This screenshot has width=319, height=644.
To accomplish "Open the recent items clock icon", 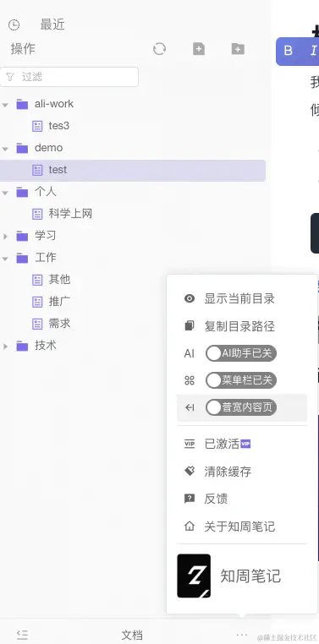I will (x=14, y=25).
